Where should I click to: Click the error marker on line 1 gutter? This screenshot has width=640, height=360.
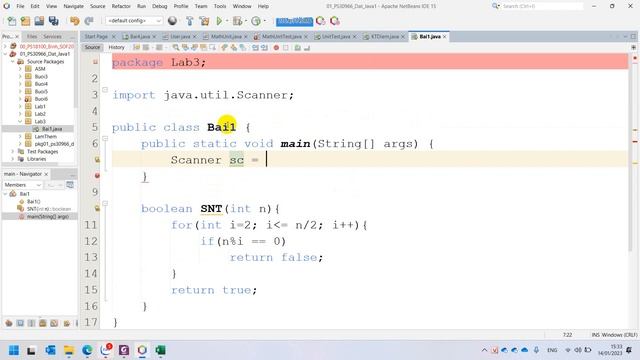pos(95,62)
